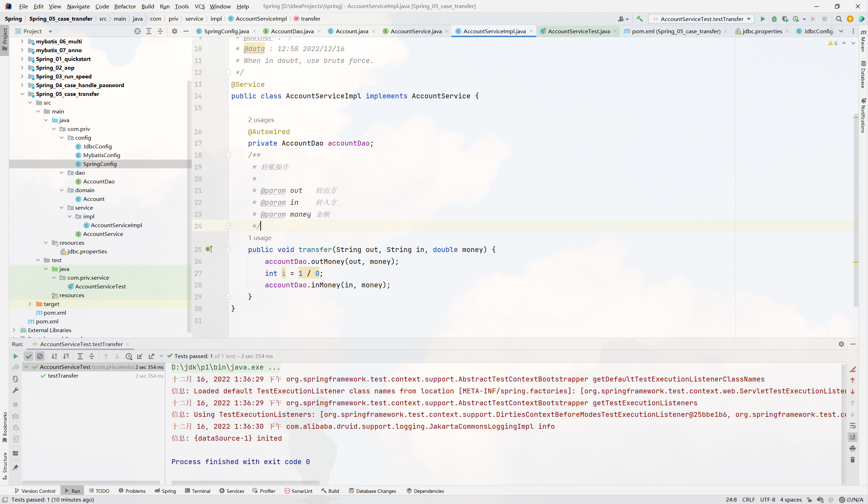Switch to jdbc.properties editor tab
This screenshot has width=868, height=504.
click(x=762, y=31)
